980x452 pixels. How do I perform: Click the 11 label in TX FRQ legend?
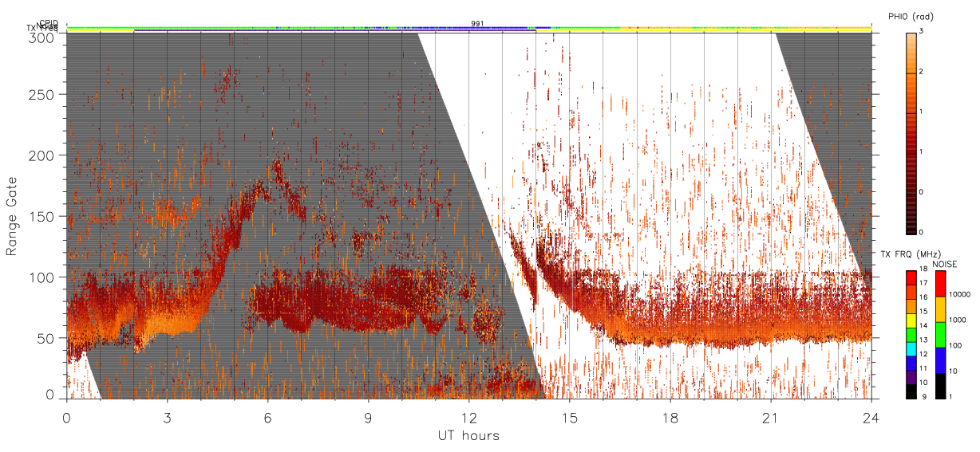pyautogui.click(x=924, y=368)
